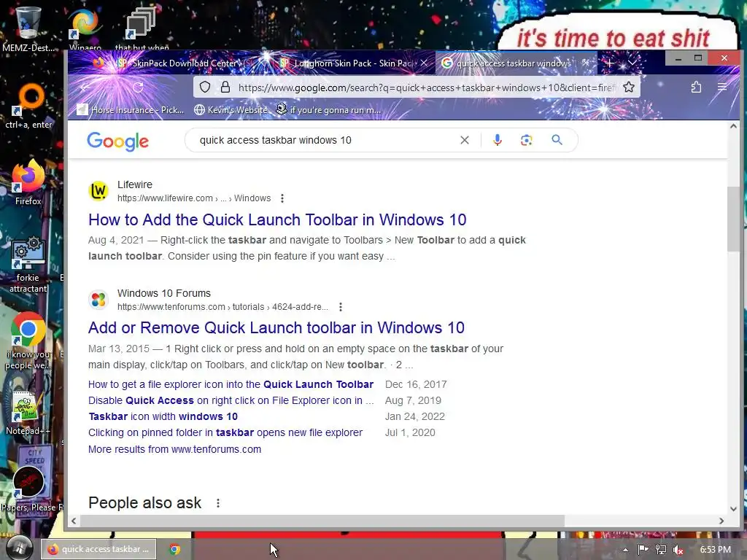Image resolution: width=747 pixels, height=560 pixels.
Task: Search by voice microphone icon
Action: point(498,140)
